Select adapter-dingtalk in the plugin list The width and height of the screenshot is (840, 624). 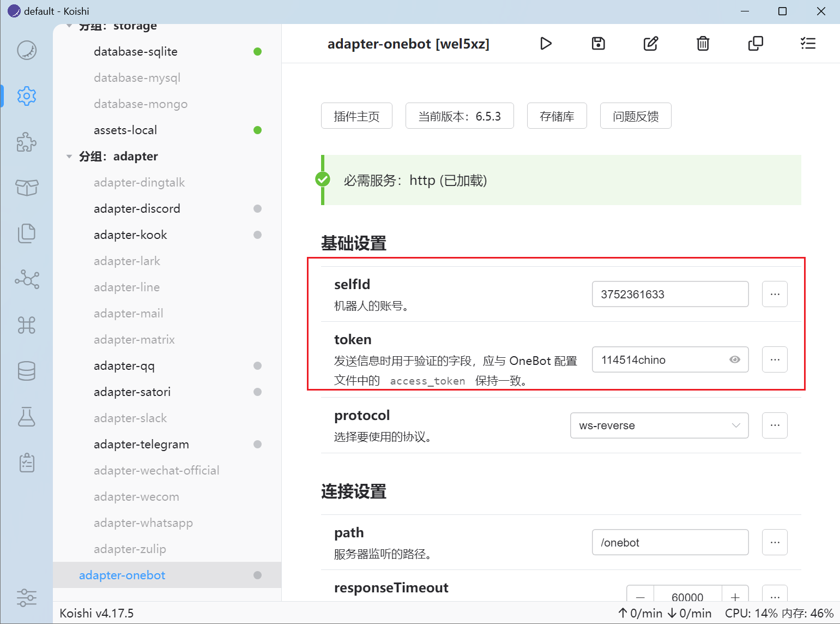167,182
